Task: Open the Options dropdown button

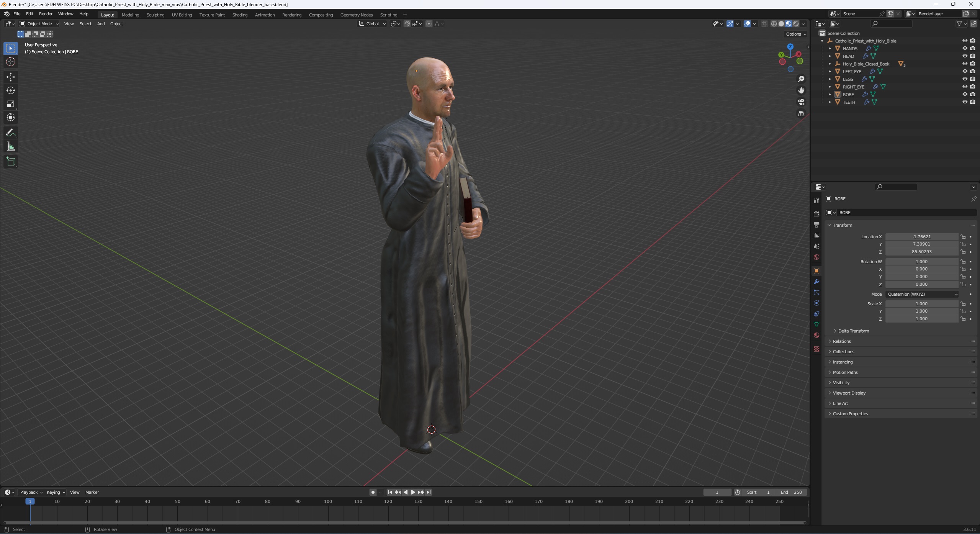Action: click(x=796, y=34)
